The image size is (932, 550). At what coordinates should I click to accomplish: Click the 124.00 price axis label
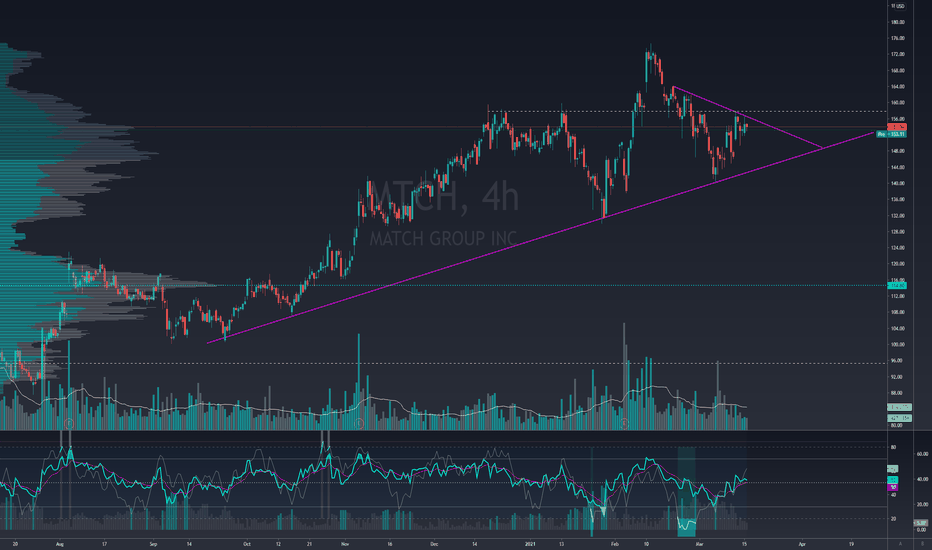tap(898, 247)
